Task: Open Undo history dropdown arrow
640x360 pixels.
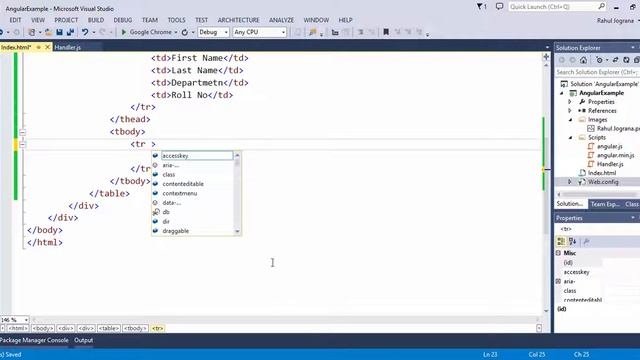Action: point(93,32)
